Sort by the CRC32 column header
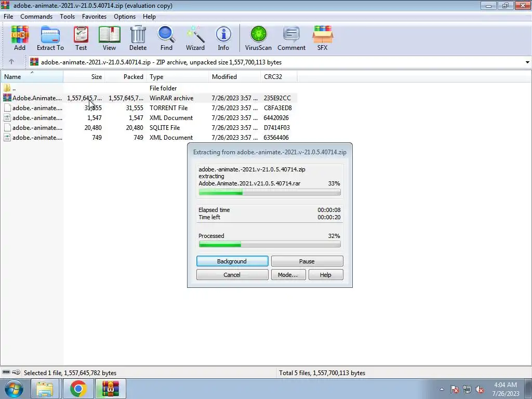Viewport: 532px width, 399px height. pyautogui.click(x=279, y=77)
